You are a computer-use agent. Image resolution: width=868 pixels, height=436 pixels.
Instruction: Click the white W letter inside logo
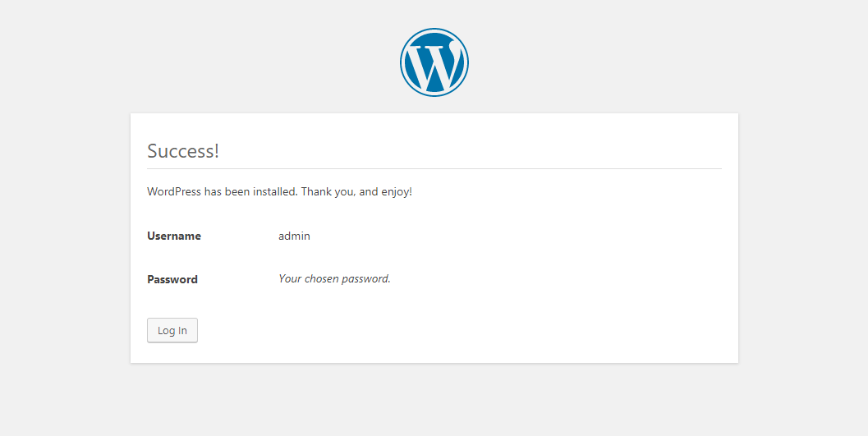point(435,67)
